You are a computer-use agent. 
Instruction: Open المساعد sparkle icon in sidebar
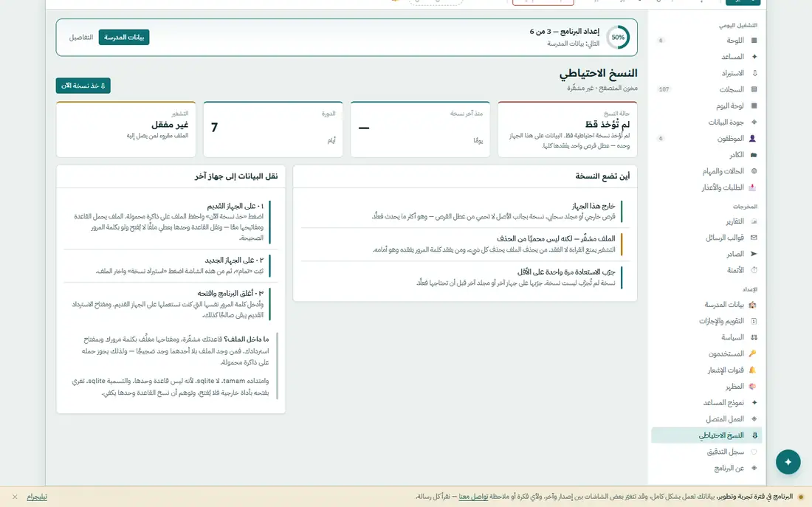754,57
